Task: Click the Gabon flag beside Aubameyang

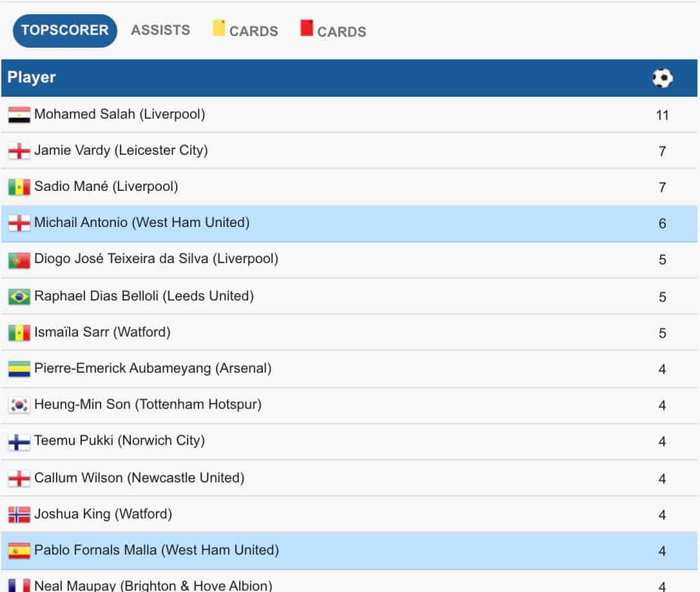Action: tap(19, 369)
